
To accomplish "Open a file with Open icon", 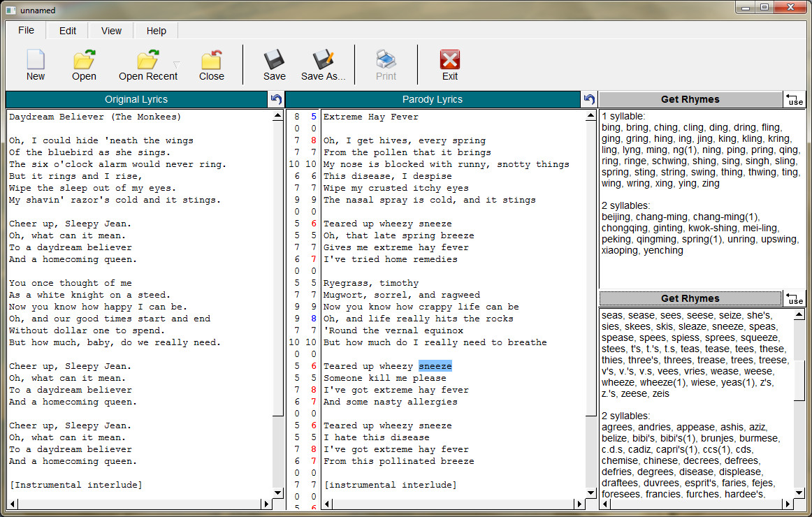I will pos(84,59).
